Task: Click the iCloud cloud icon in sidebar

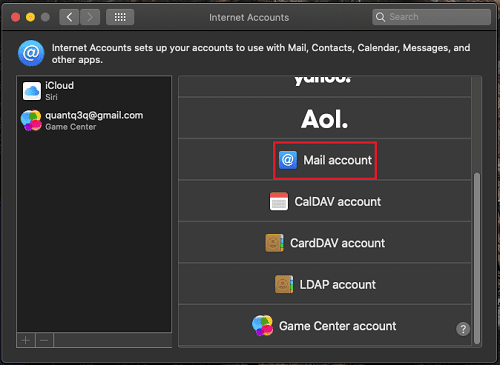Action: [32, 91]
